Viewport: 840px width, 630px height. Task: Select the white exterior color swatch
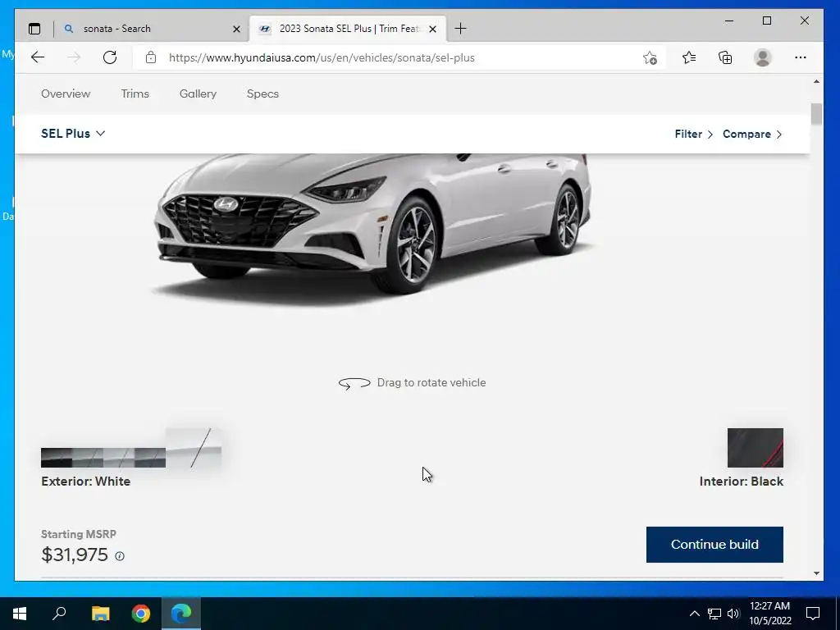194,448
